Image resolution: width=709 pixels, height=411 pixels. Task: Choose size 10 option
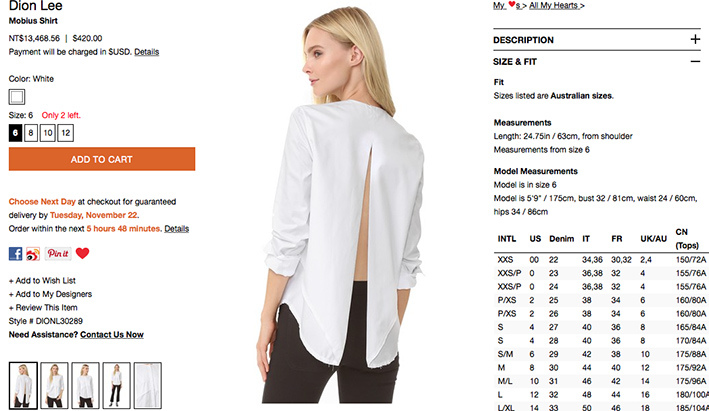coord(48,133)
